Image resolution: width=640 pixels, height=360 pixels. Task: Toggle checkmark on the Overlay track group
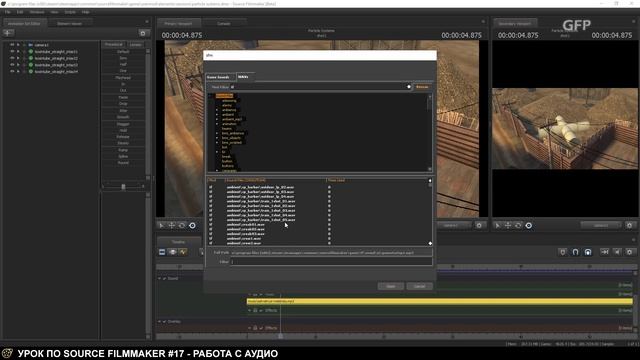pyautogui.click(x=164, y=322)
